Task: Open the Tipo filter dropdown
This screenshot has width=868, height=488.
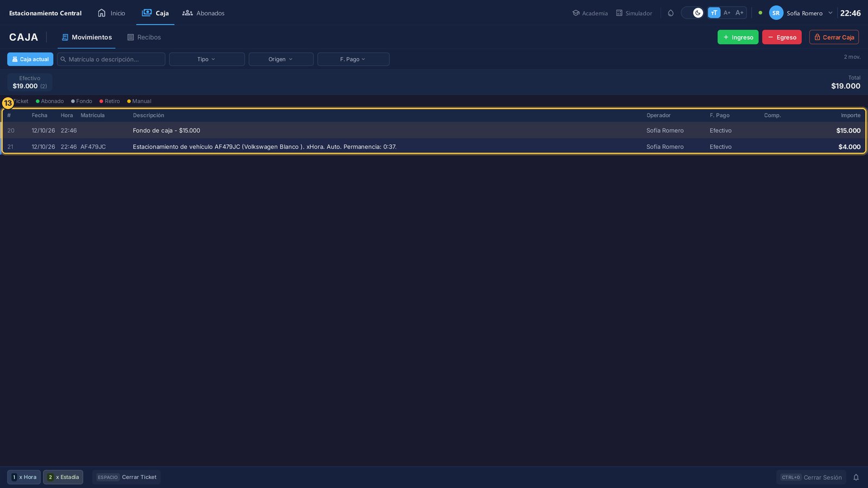Action: click(x=207, y=59)
